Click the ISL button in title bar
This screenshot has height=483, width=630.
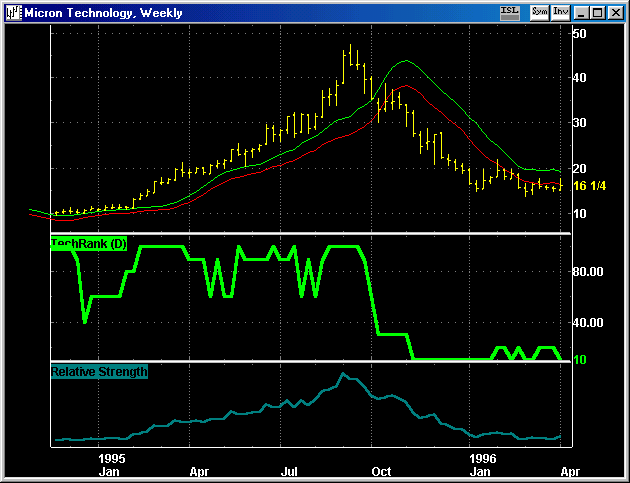pyautogui.click(x=510, y=12)
